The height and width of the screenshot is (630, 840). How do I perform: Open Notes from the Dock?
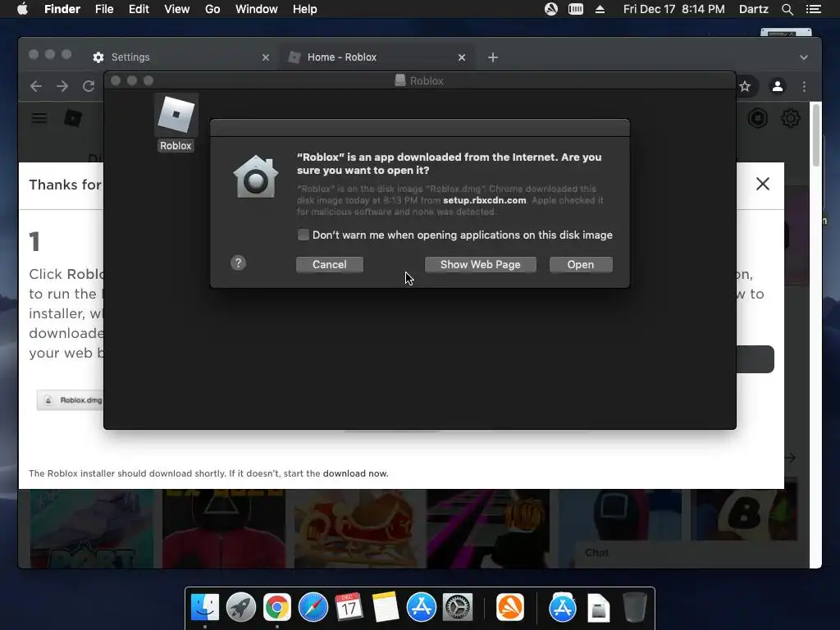tap(386, 608)
